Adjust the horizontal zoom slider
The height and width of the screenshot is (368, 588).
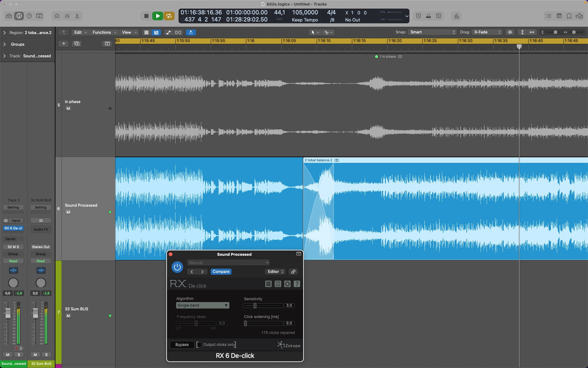[574, 32]
